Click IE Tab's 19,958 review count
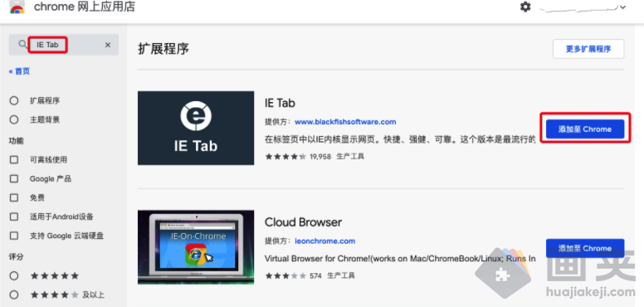The width and height of the screenshot is (644, 307). coord(320,156)
